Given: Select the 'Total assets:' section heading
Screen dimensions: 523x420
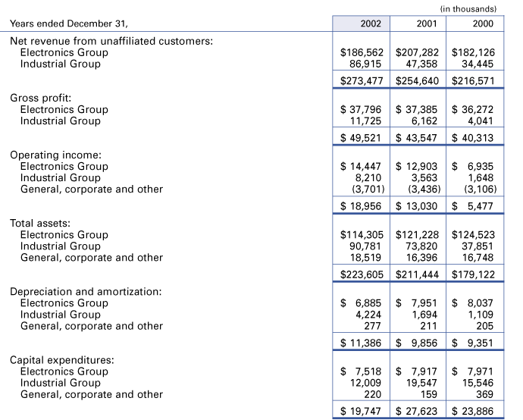Looking at the screenshot, I should pos(42,223).
